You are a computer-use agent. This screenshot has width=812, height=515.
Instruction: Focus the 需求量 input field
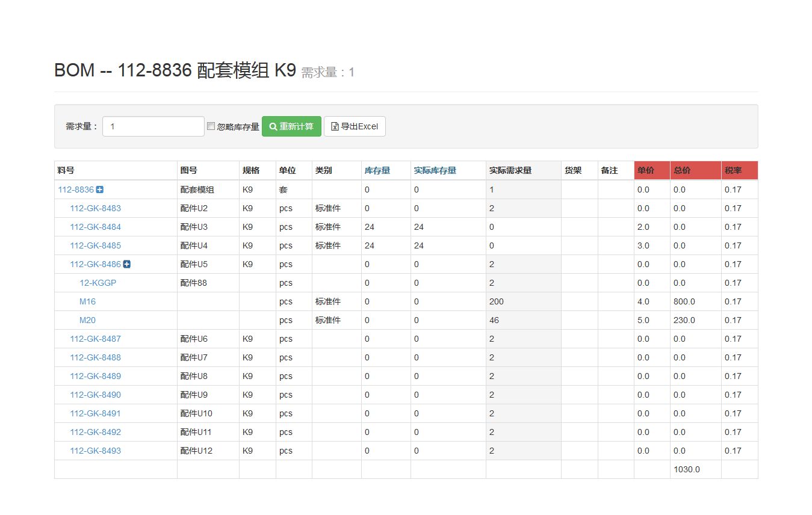pos(153,126)
